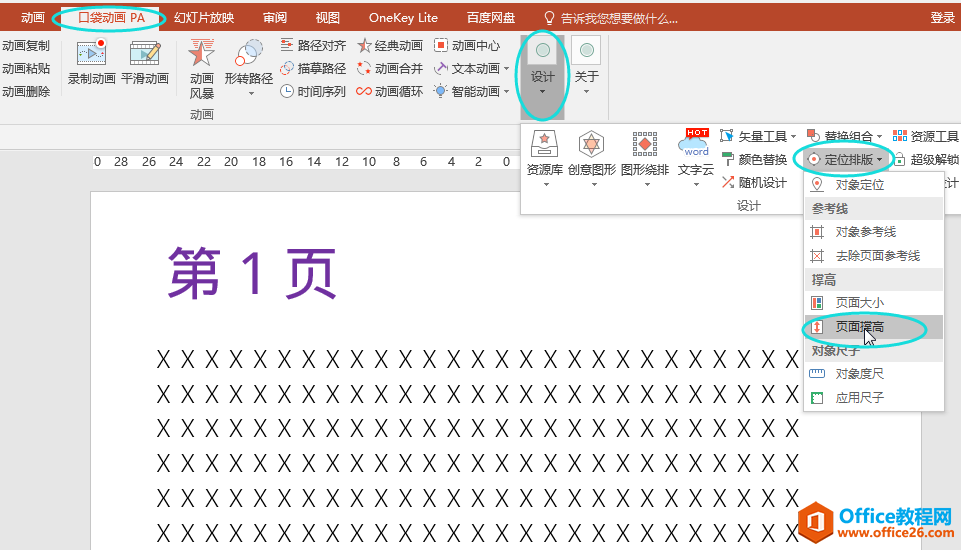Viewport: 961px width, 550px height.
Task: Click the 录制动画 record animation icon
Action: tap(91, 56)
